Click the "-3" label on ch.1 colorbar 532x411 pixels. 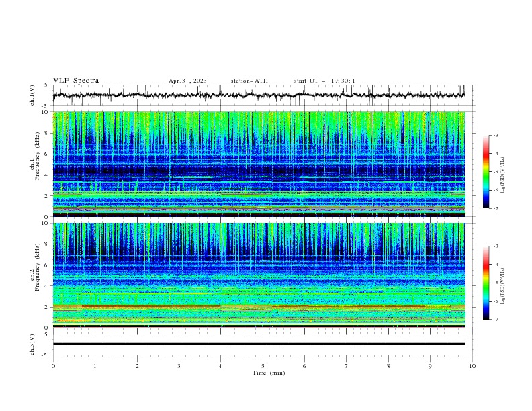click(x=496, y=135)
